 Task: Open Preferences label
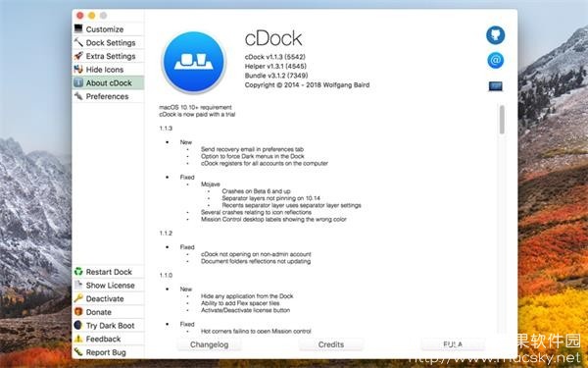(x=107, y=96)
